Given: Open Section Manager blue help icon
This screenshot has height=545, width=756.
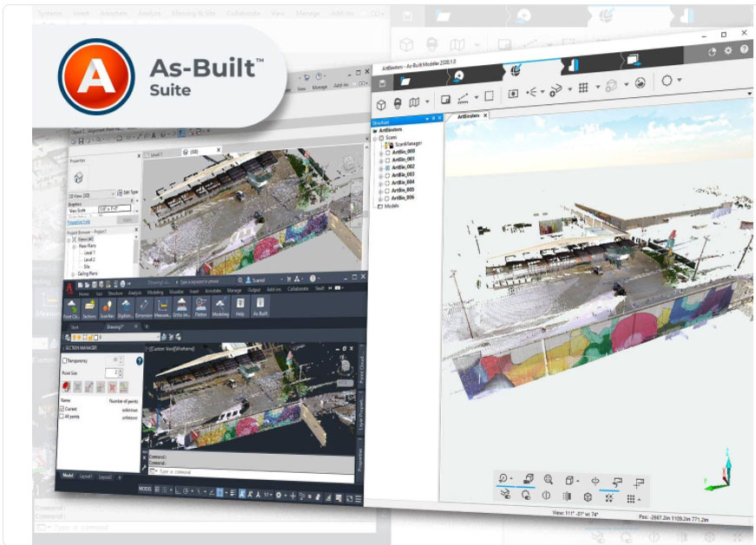Looking at the screenshot, I should [140, 360].
